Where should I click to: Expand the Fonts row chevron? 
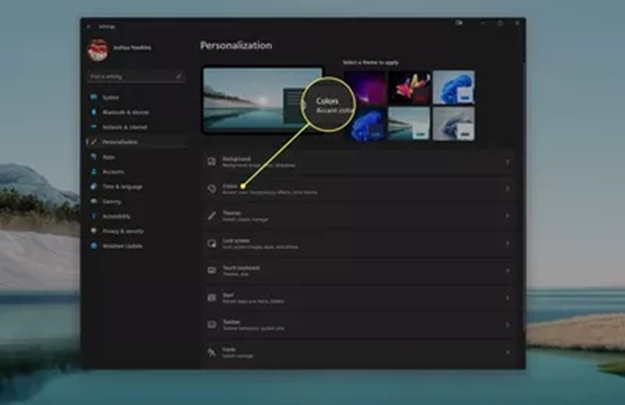507,352
